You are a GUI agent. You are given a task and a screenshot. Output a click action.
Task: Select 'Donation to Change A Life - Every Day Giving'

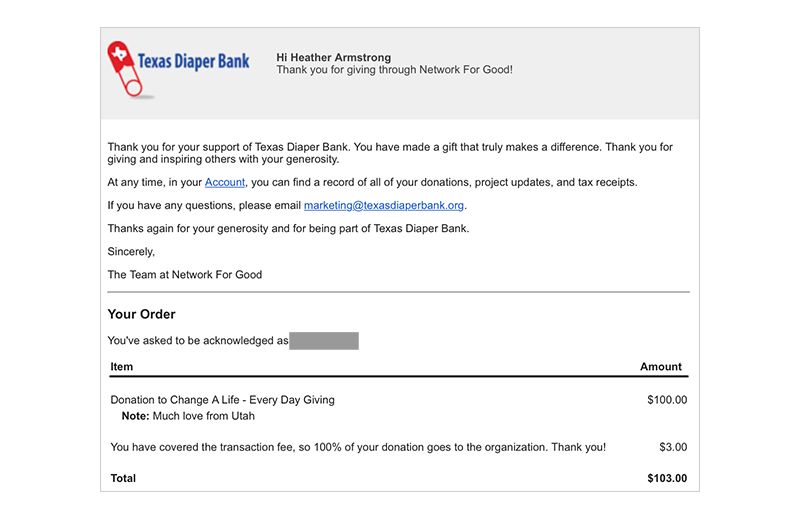[x=222, y=400]
